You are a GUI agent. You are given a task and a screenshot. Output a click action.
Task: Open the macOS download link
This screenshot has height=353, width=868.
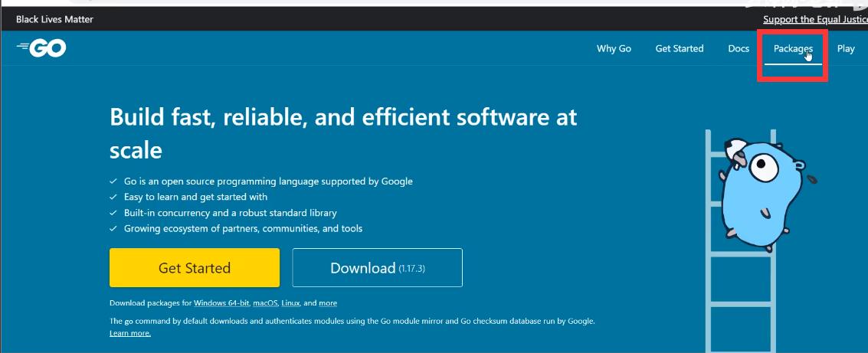click(x=265, y=303)
